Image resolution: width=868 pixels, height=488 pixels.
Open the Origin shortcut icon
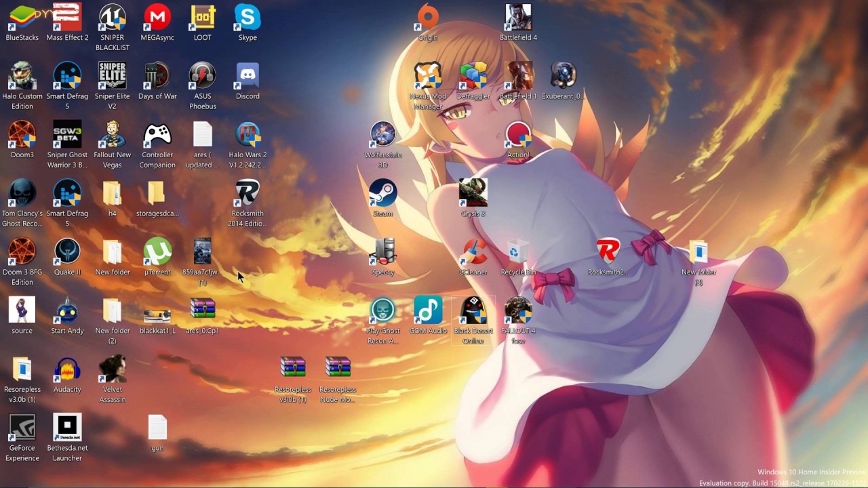[428, 18]
